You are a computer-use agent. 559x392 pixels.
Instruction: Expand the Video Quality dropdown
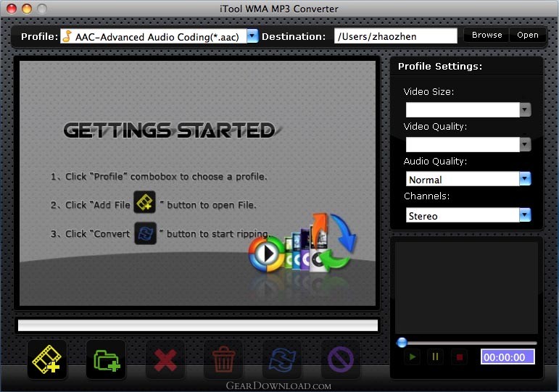[525, 144]
